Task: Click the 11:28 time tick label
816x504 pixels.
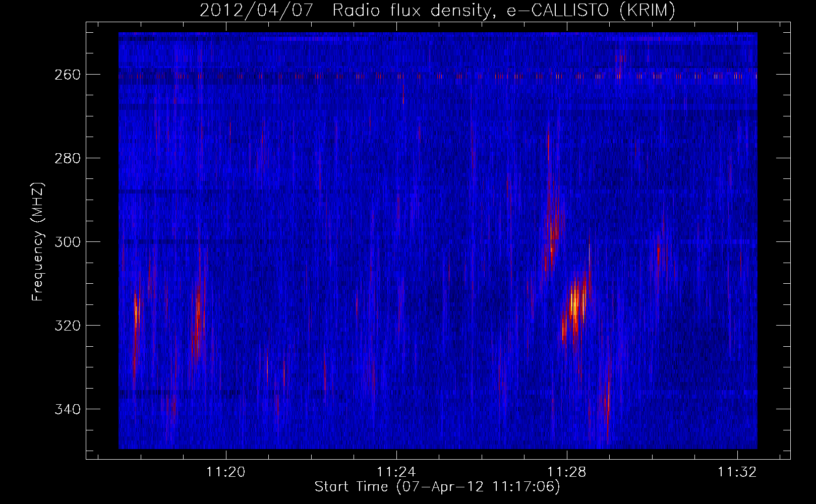Action: [567, 472]
